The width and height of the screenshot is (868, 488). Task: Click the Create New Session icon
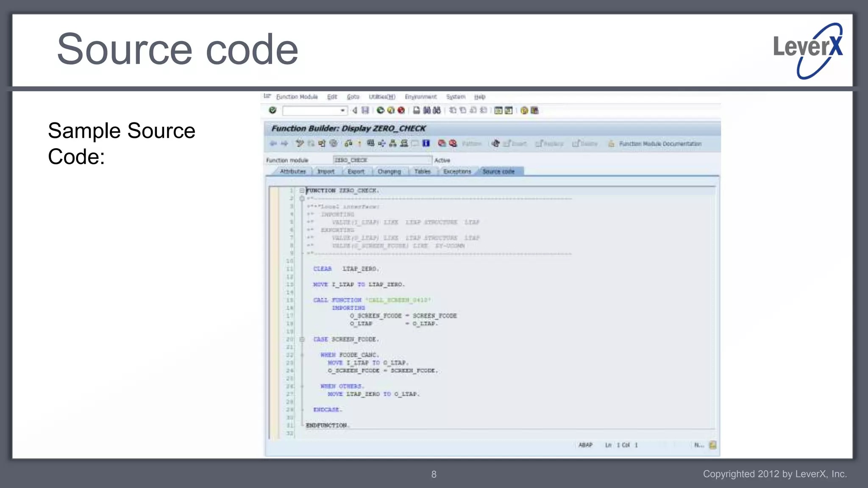pyautogui.click(x=498, y=110)
